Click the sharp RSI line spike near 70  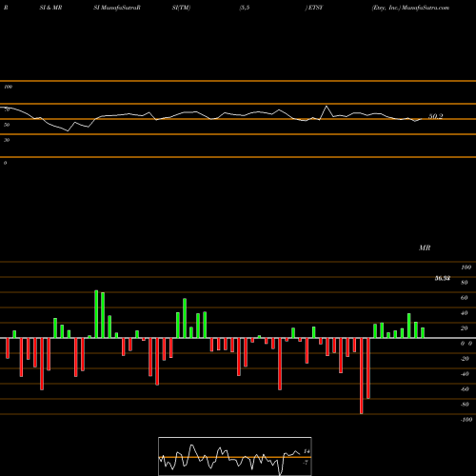(x=327, y=107)
